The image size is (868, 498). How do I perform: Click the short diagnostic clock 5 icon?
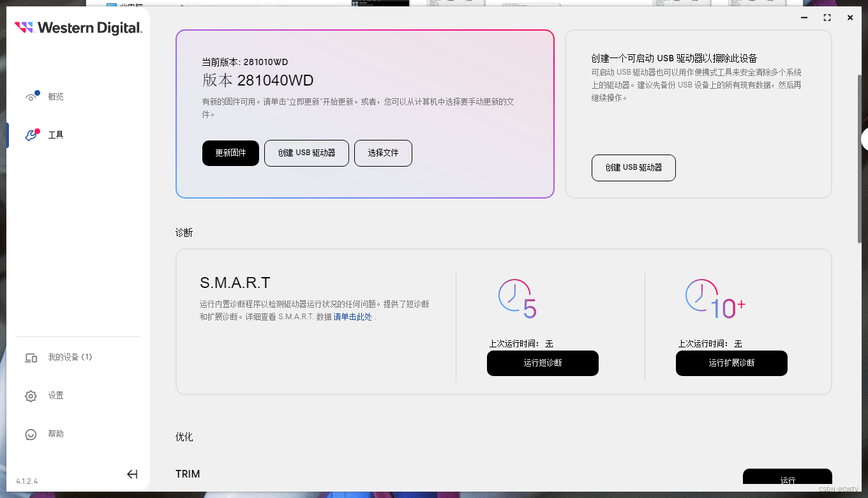pyautogui.click(x=517, y=299)
